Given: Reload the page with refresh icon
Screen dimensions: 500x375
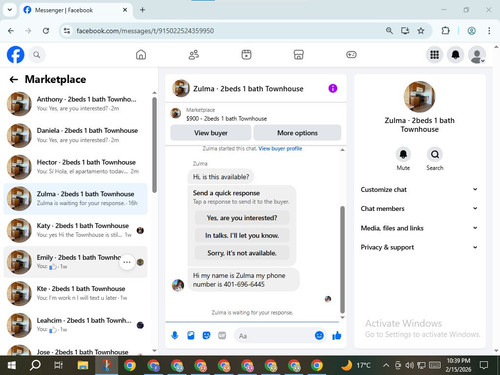Looking at the screenshot, I should click(x=46, y=31).
